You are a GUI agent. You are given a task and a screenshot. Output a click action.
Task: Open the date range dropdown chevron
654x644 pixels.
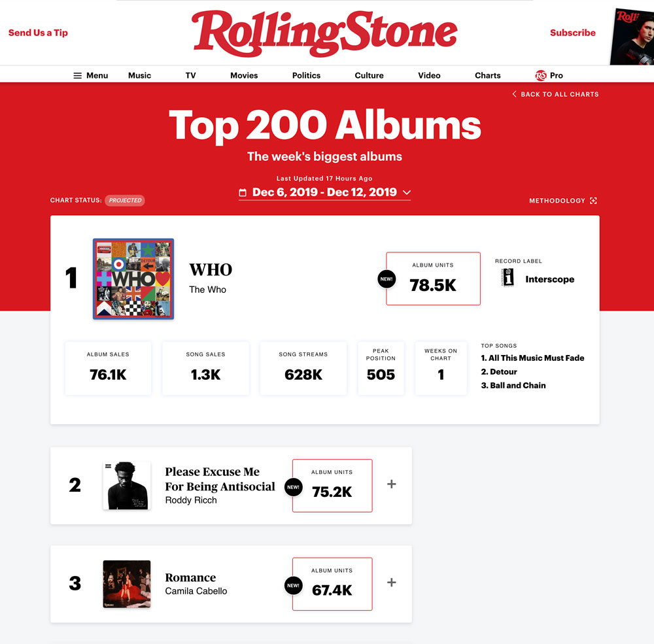coord(407,193)
